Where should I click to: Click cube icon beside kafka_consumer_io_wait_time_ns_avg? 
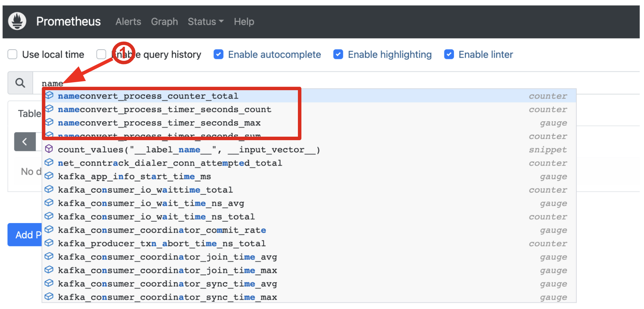pyautogui.click(x=49, y=203)
